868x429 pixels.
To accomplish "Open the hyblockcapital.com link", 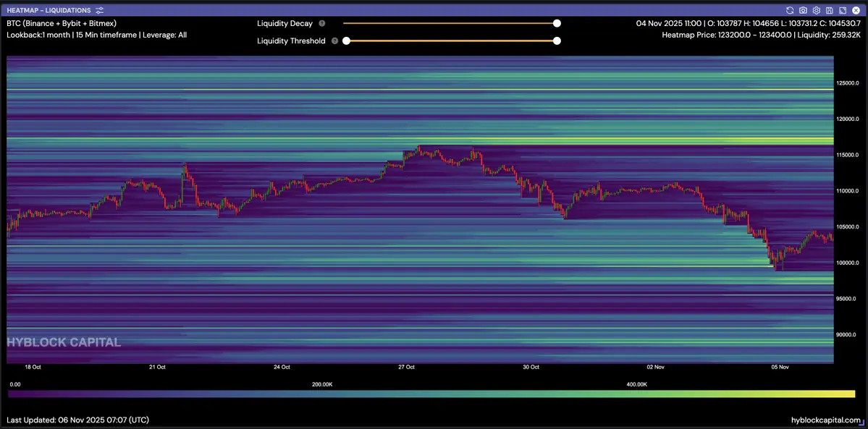I will [827, 420].
